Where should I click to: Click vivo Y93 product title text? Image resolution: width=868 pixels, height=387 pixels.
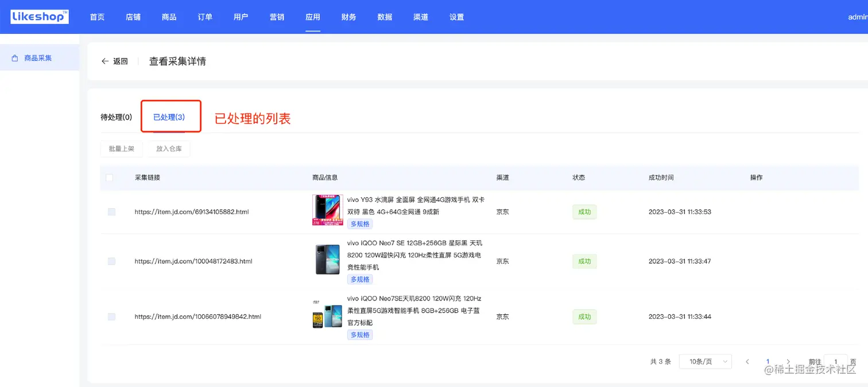[416, 206]
